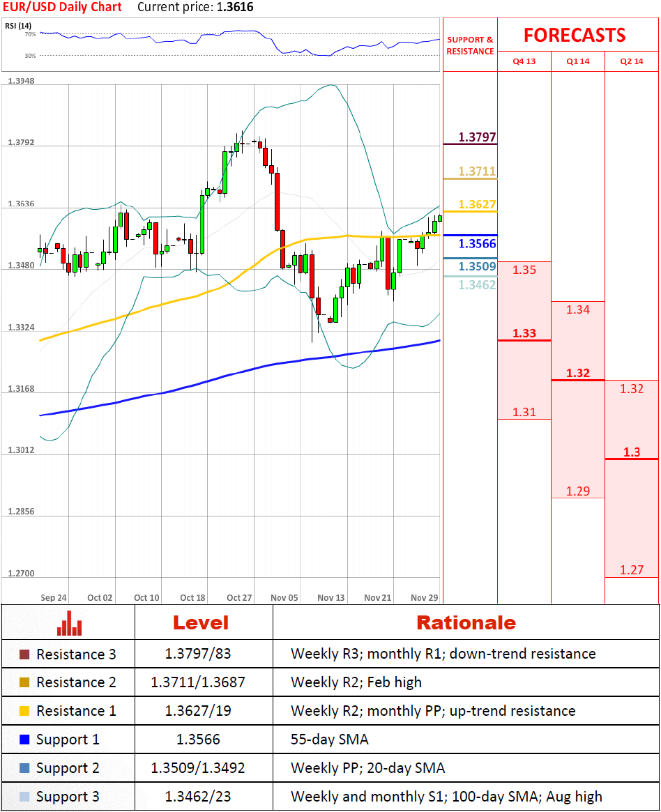661x812 pixels.
Task: Click the RSI 70% level label
Action: pos(30,34)
